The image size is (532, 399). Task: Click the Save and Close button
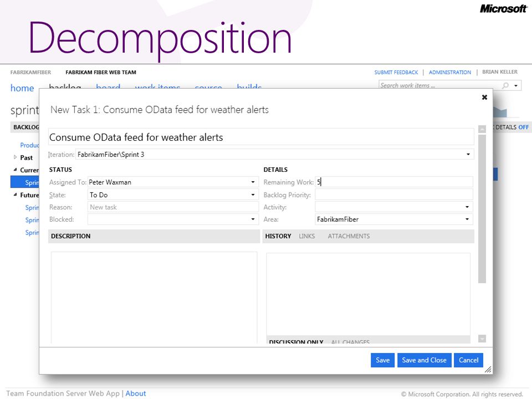point(424,360)
